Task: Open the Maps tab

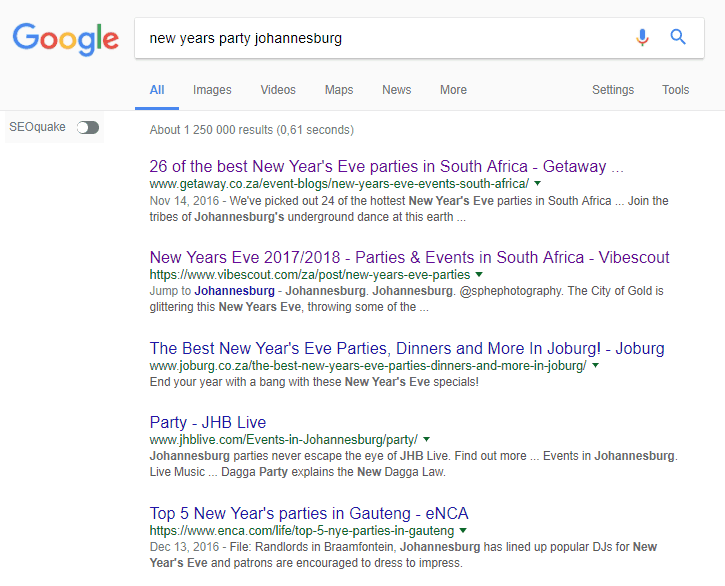Action: coord(339,90)
